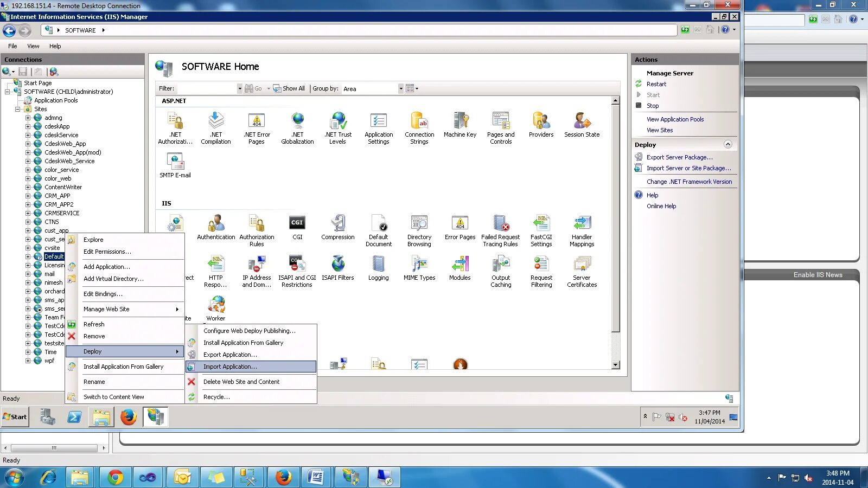Click the feature pane vertical scrollbar
868x488 pixels.
[x=616, y=233]
